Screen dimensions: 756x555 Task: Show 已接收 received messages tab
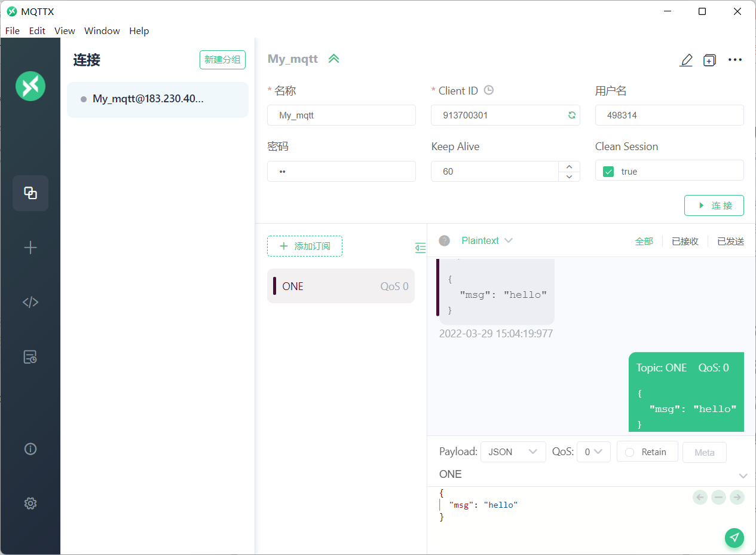685,241
